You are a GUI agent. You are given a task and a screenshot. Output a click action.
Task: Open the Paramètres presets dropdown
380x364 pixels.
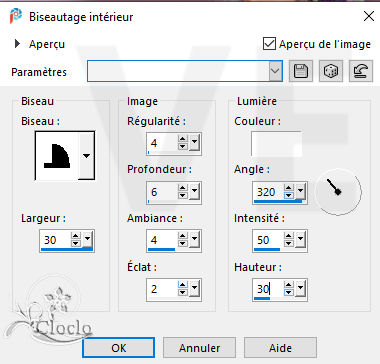click(275, 71)
